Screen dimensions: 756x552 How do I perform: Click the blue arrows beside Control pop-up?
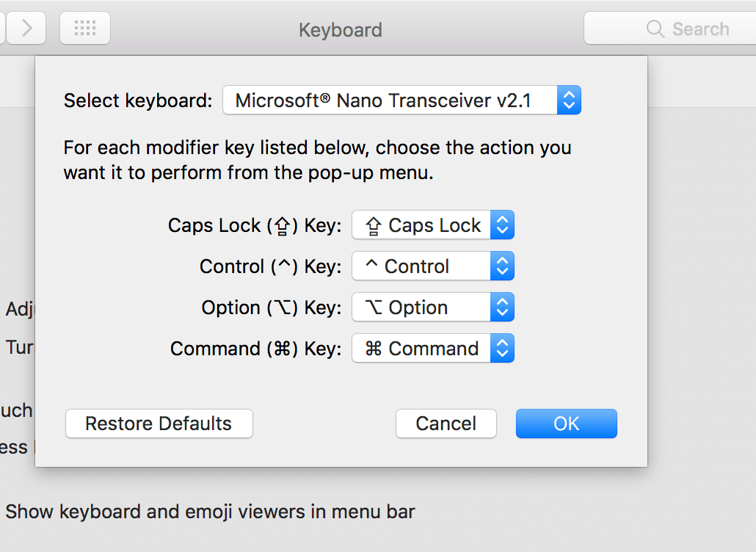(502, 266)
